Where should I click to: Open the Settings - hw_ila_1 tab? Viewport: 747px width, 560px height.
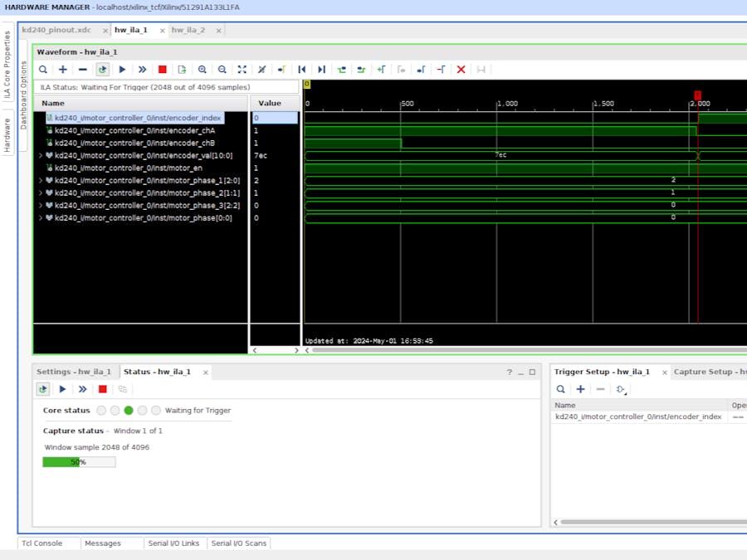point(74,372)
